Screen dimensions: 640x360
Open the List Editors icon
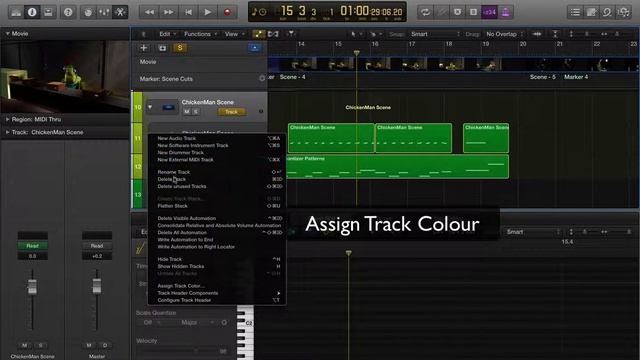(575, 12)
